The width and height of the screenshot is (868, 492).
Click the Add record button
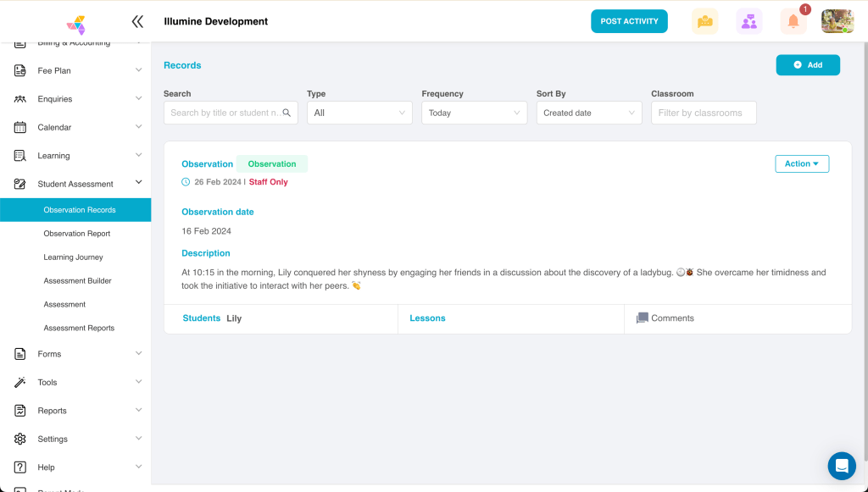(808, 65)
